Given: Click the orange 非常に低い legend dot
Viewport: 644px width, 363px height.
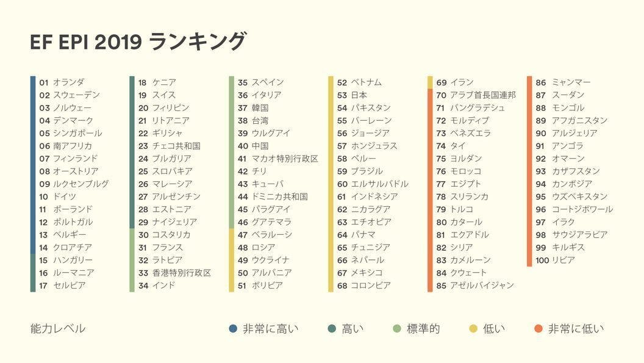Looking at the screenshot, I should [538, 329].
